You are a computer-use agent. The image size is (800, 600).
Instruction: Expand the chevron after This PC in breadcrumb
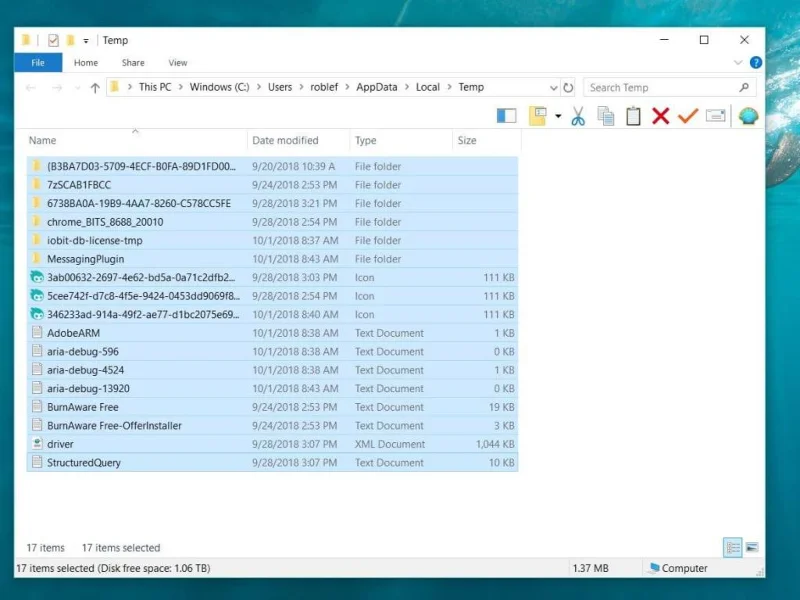point(181,88)
